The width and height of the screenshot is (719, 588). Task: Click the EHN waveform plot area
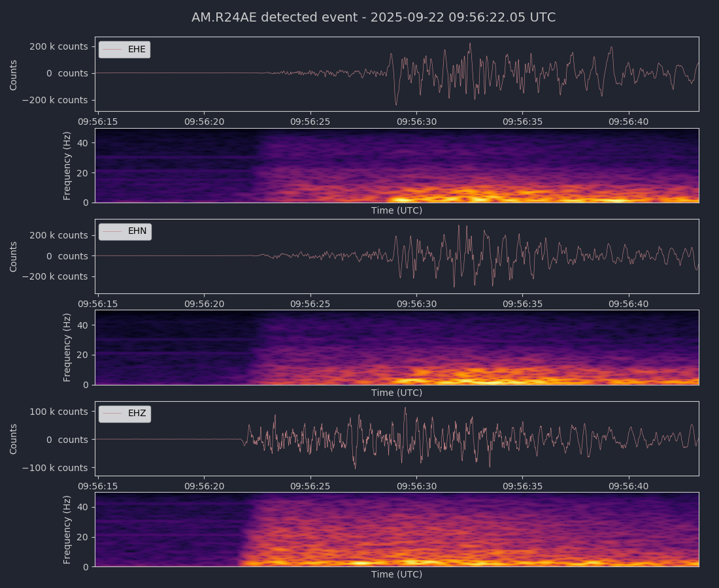click(397, 256)
